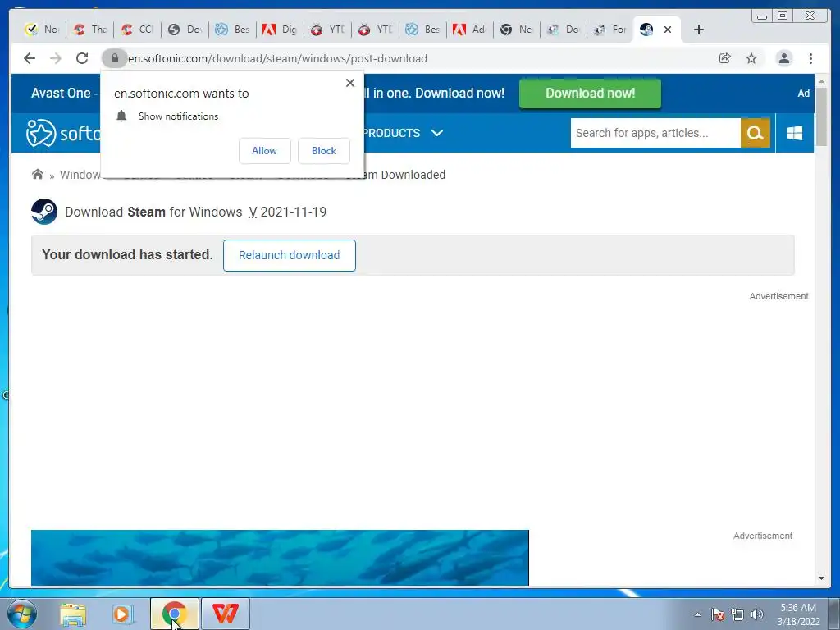Viewport: 840px width, 630px height.
Task: Allow notifications from en.softonic.com
Action: coord(265,151)
